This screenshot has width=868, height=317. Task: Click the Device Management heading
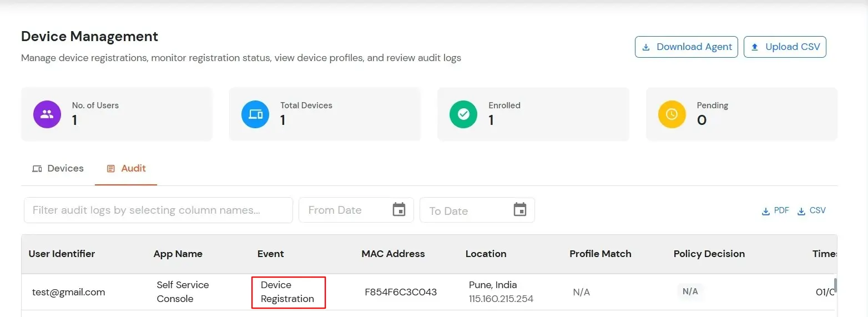pos(89,37)
